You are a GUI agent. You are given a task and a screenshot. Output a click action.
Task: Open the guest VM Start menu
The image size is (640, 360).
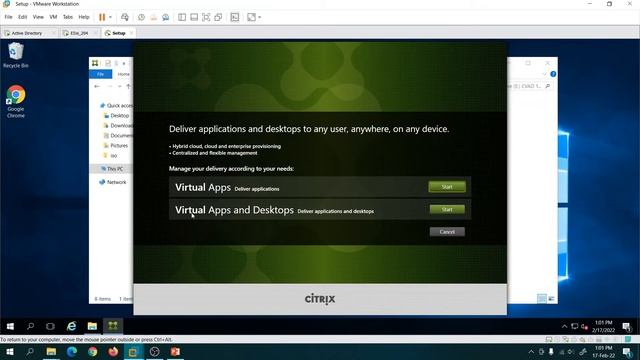click(10, 326)
